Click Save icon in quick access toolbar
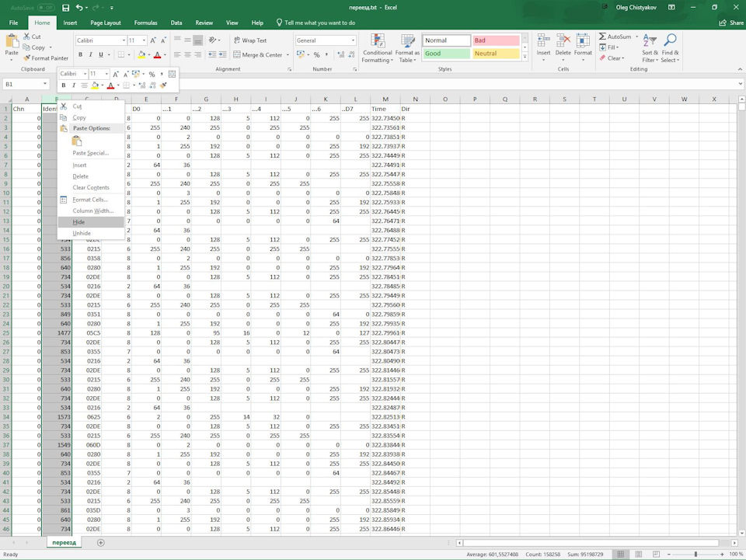Image resolution: width=746 pixels, height=560 pixels. [x=65, y=8]
